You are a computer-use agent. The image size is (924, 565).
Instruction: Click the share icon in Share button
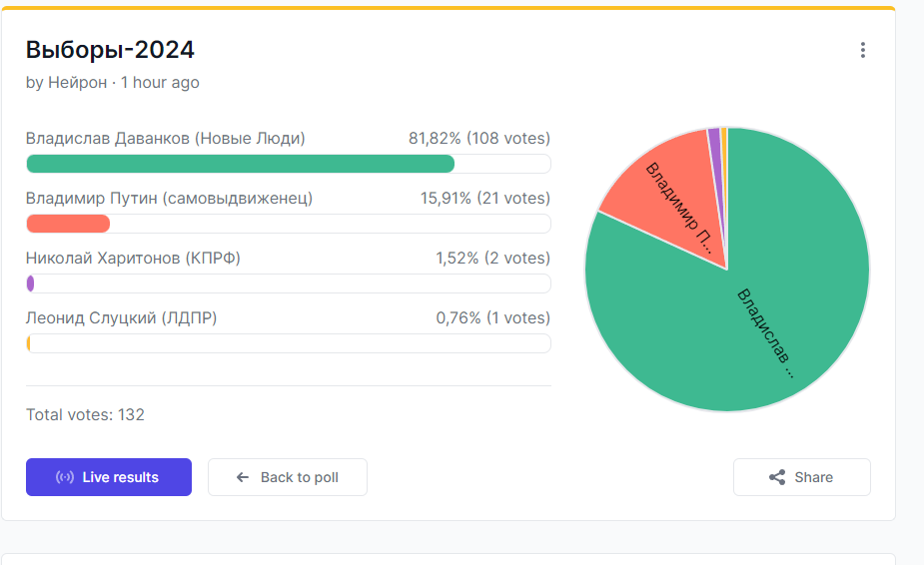pos(777,477)
